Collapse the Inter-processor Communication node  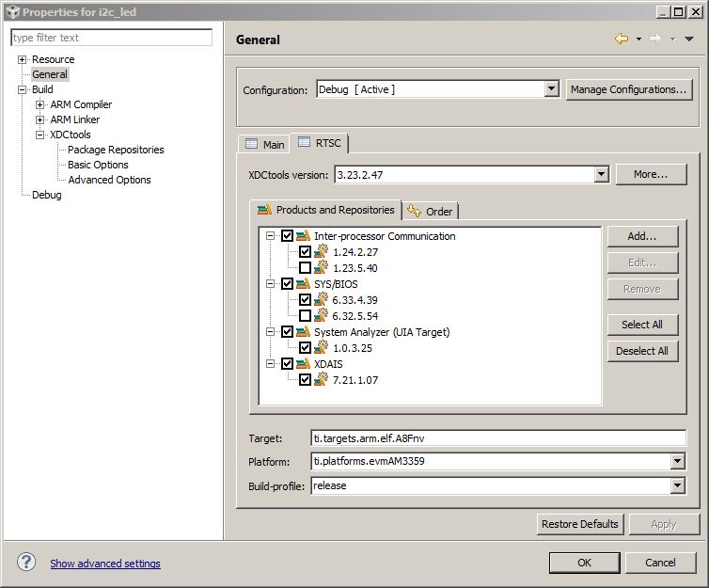pyautogui.click(x=271, y=235)
